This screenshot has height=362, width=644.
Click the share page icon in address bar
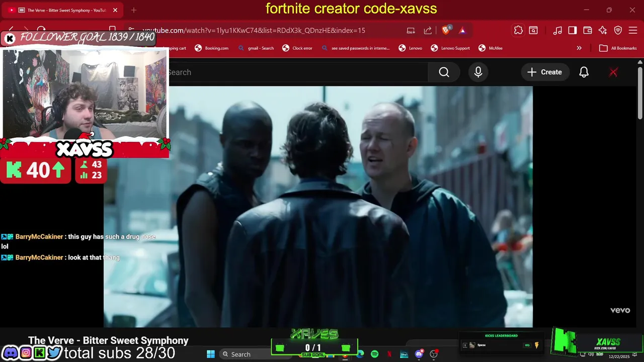click(428, 30)
